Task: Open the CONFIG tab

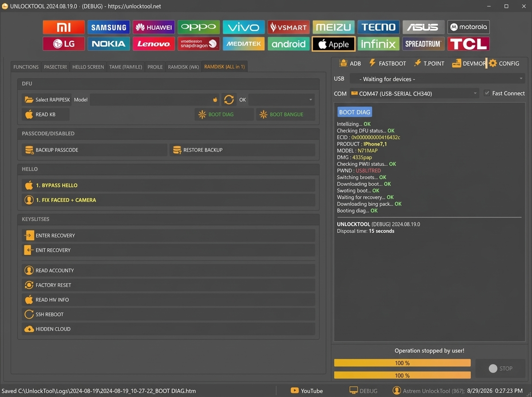Action: coord(504,63)
